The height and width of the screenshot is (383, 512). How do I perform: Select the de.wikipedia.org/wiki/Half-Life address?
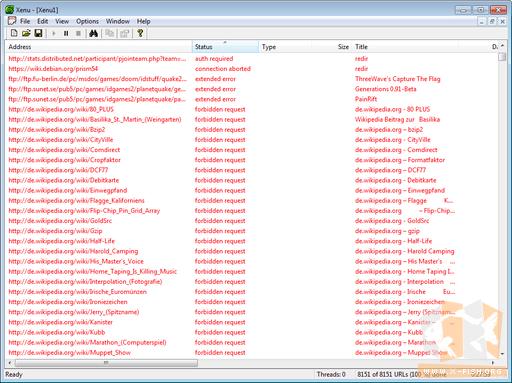(62, 241)
